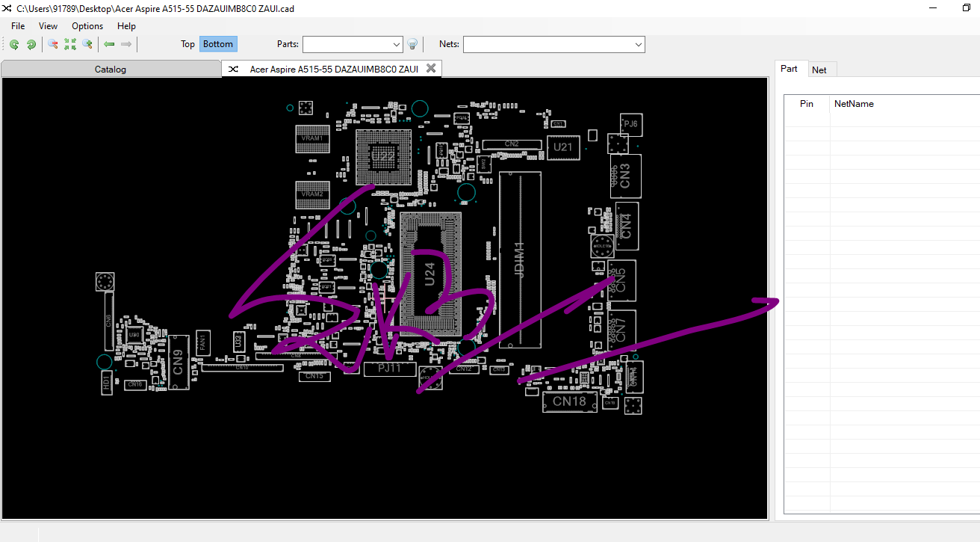Select the JDIM1 memory slot on the board
Viewport: 980px width, 542px height.
tap(520, 259)
